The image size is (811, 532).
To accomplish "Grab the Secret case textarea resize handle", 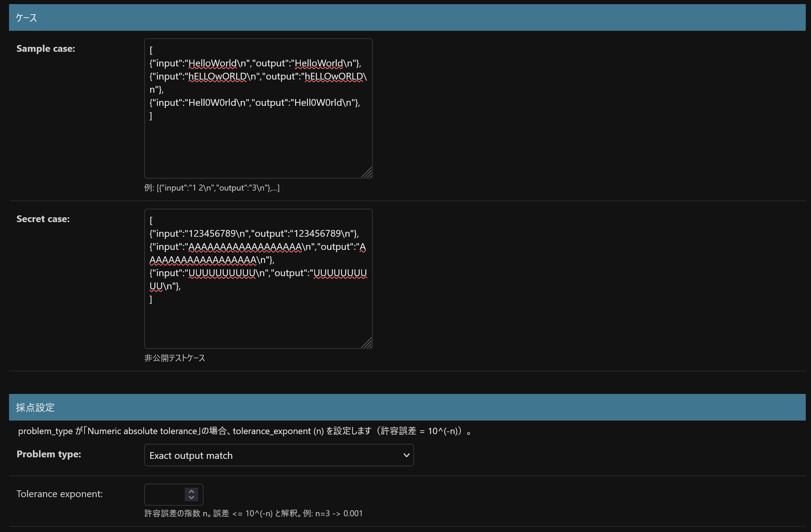I will pyautogui.click(x=367, y=343).
